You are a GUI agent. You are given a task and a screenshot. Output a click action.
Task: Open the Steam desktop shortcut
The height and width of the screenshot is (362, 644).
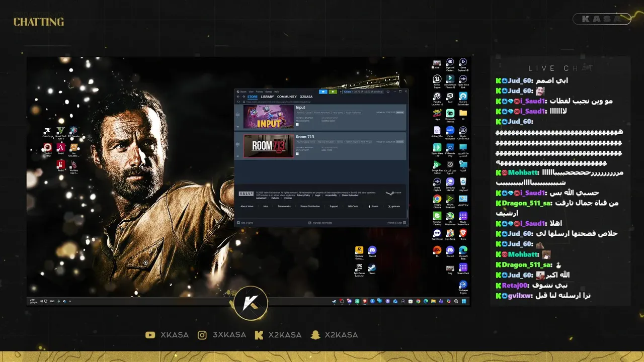(x=372, y=268)
